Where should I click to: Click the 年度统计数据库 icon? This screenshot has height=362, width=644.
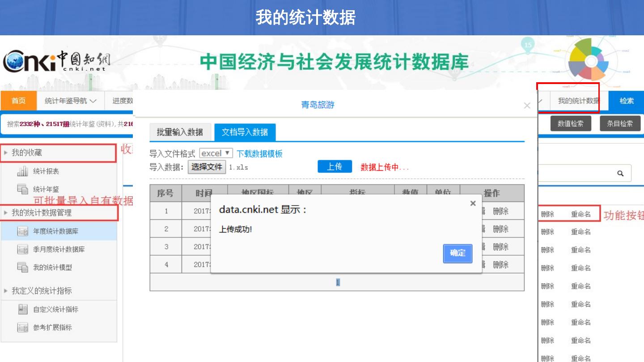click(22, 232)
